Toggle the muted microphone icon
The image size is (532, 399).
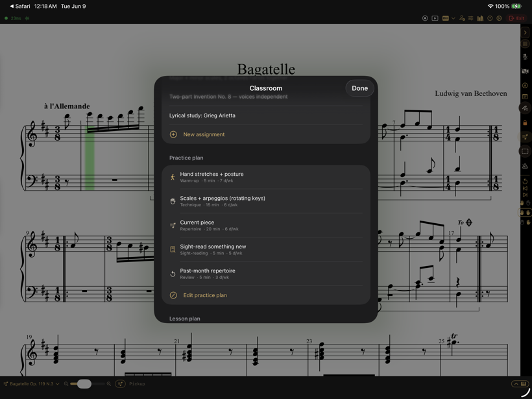tap(526, 56)
